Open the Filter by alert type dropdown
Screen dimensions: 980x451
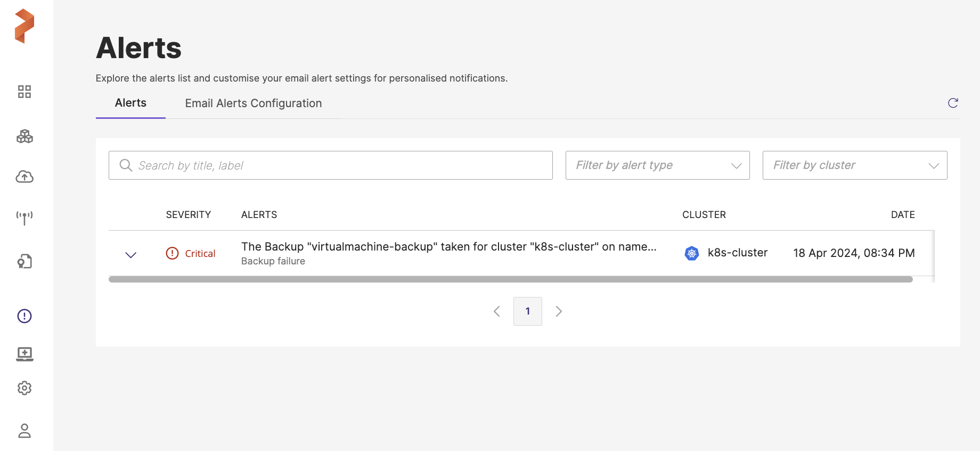pyautogui.click(x=657, y=165)
